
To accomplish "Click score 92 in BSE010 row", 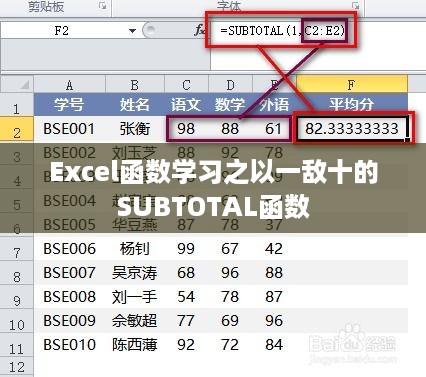I will 186,345.
